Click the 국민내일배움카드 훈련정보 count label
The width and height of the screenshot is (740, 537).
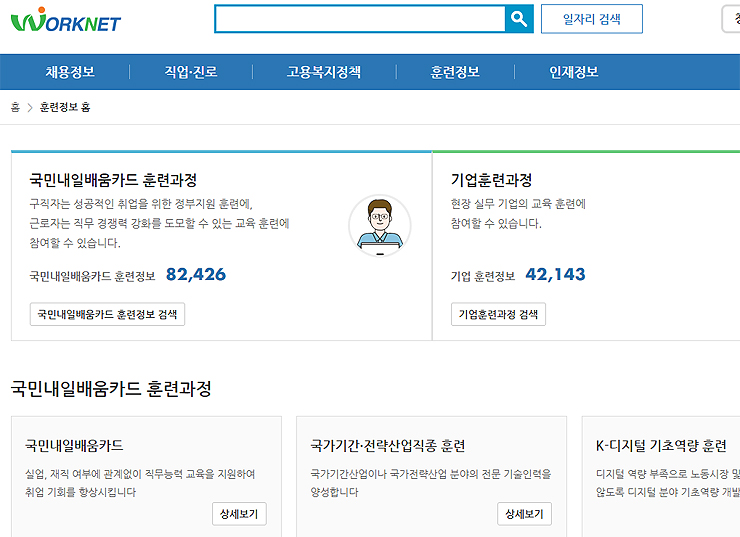92,276
